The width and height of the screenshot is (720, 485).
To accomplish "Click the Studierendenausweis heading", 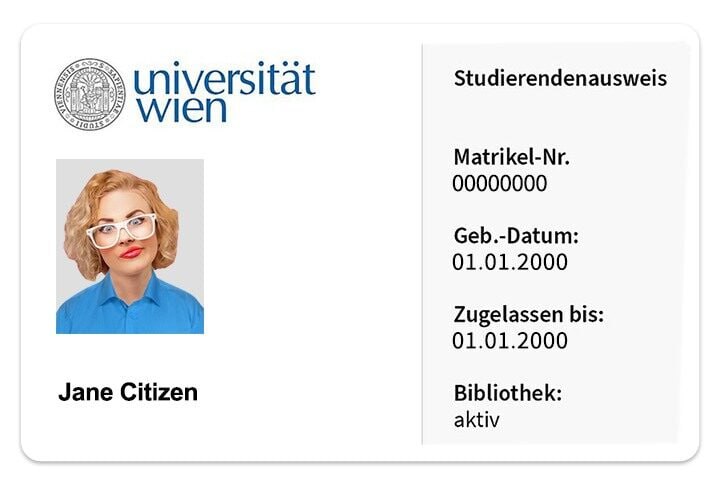I will [560, 78].
